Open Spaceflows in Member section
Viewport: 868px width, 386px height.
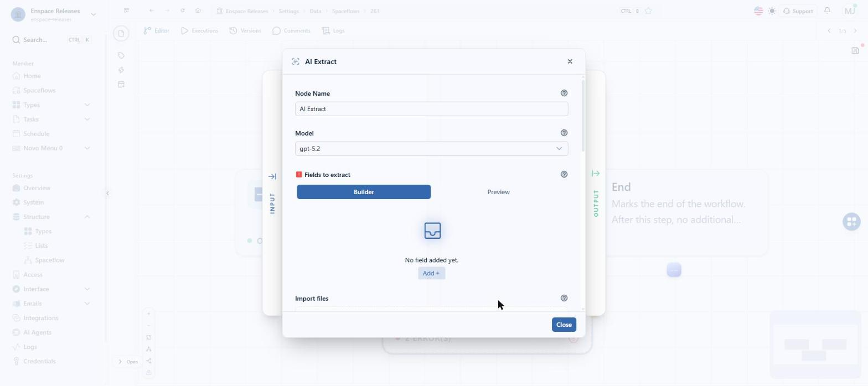(39, 91)
